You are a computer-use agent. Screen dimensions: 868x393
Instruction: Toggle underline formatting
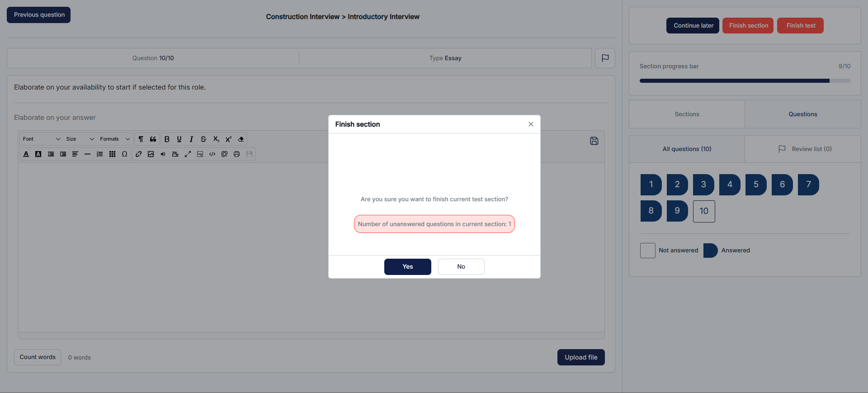[179, 139]
